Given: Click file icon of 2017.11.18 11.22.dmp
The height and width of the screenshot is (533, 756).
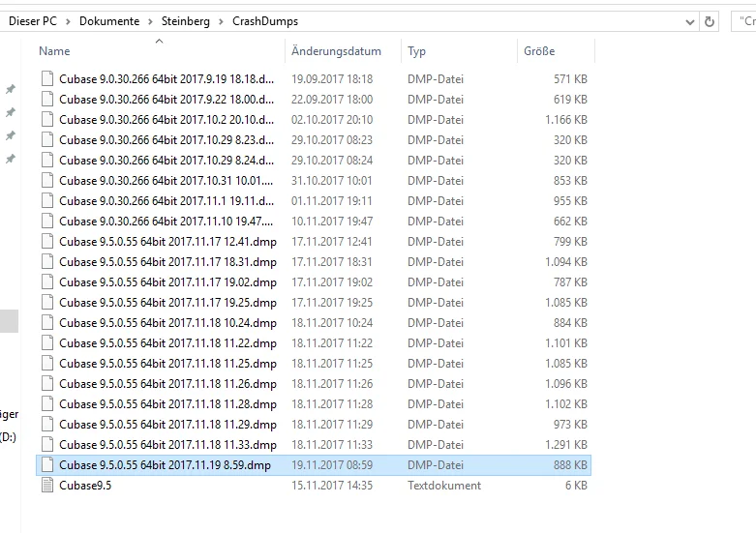Looking at the screenshot, I should point(47,341).
